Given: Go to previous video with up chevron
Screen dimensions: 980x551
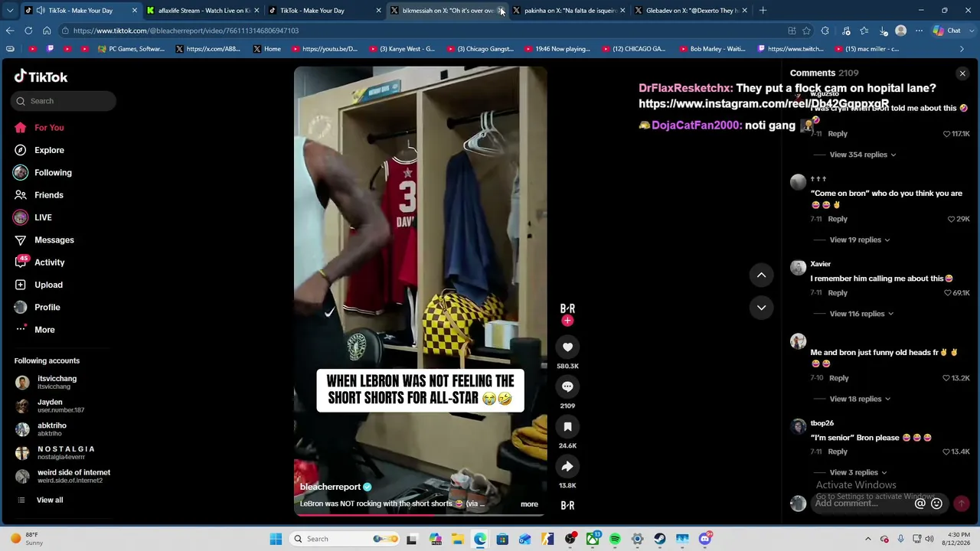Looking at the screenshot, I should pyautogui.click(x=761, y=275).
